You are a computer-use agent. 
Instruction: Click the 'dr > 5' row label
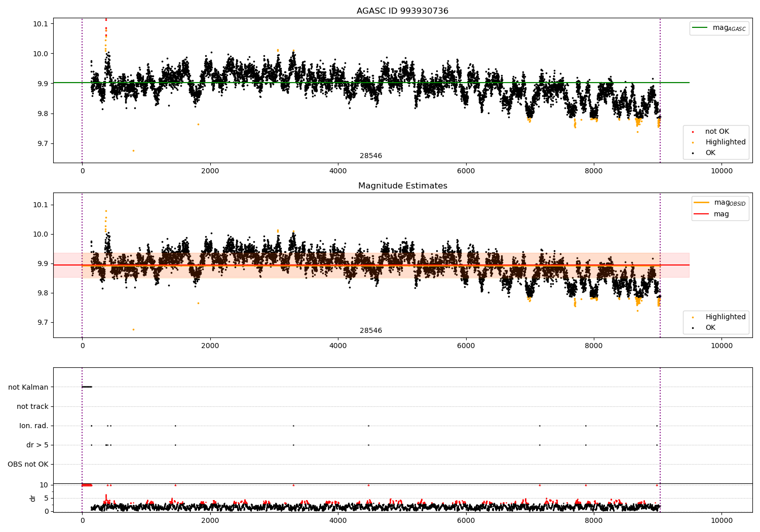[x=37, y=445]
